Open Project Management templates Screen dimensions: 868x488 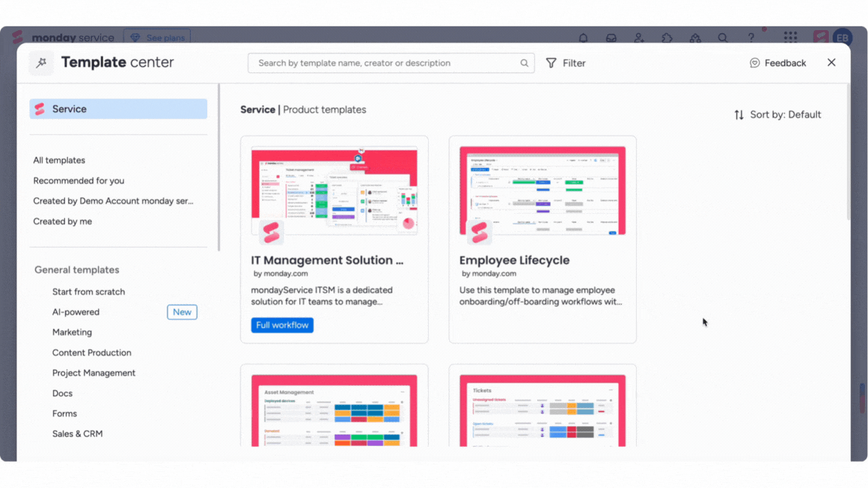93,373
